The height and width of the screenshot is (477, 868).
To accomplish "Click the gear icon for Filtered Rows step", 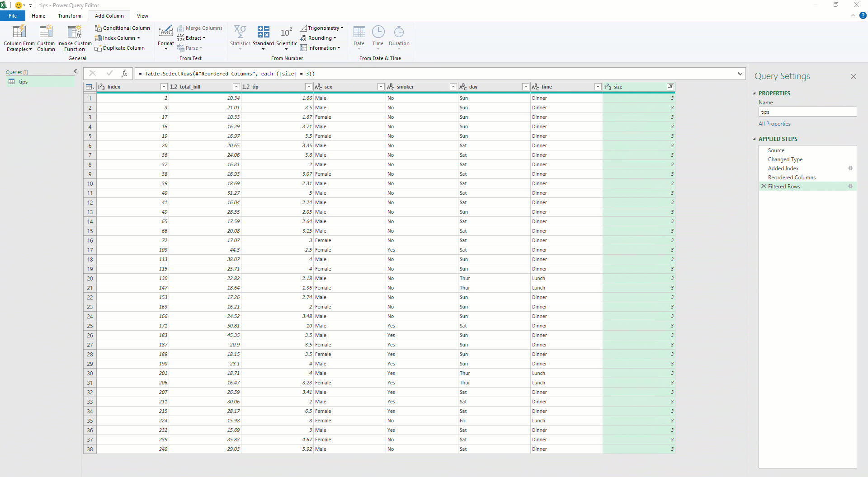I will pos(850,186).
